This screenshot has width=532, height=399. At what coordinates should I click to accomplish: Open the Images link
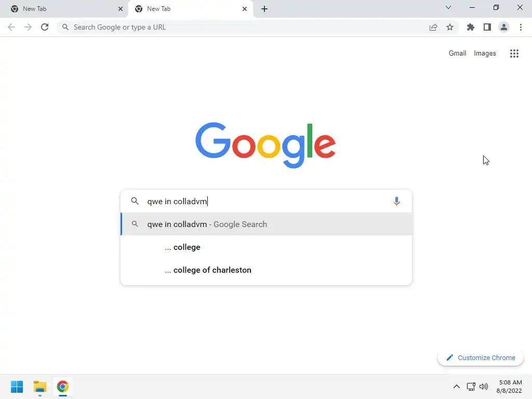click(x=485, y=54)
